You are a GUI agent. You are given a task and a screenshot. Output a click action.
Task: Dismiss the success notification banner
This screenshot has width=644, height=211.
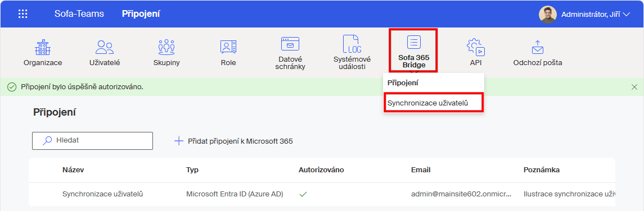tap(634, 87)
